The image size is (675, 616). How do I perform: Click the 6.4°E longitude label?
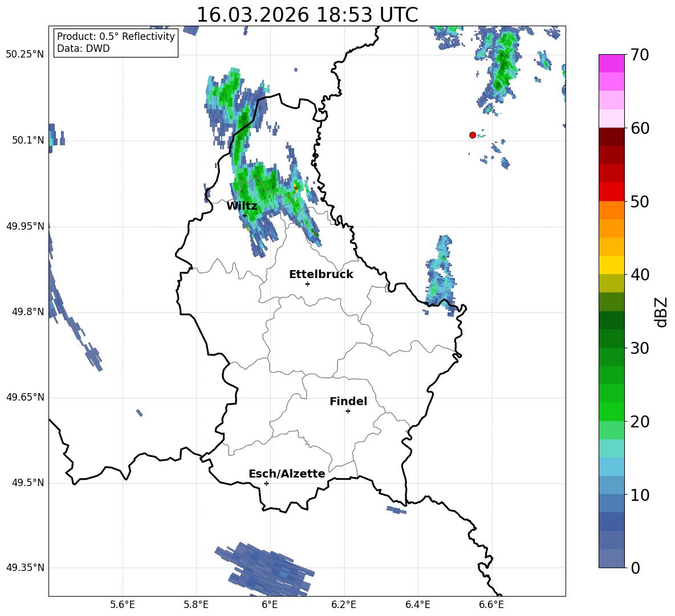coord(418,605)
